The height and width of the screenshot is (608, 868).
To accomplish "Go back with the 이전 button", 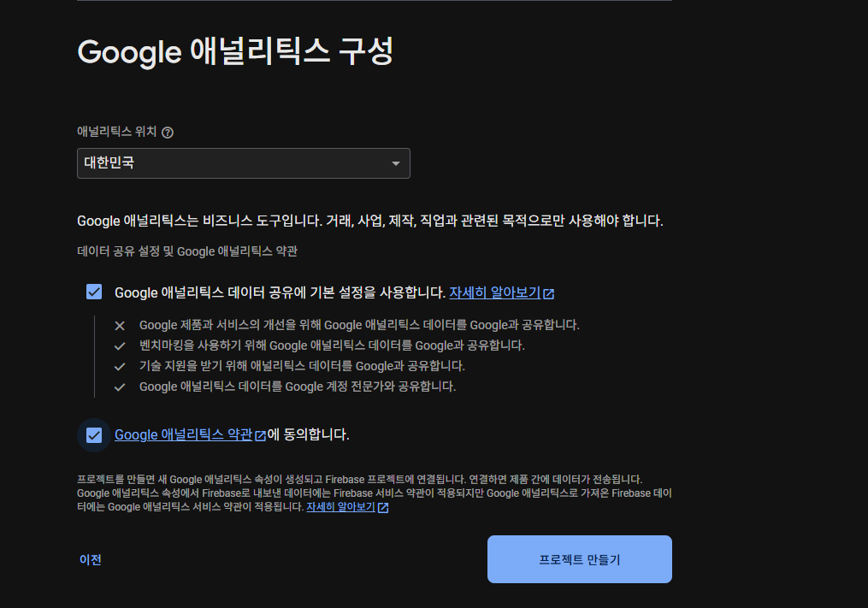I will pyautogui.click(x=91, y=560).
